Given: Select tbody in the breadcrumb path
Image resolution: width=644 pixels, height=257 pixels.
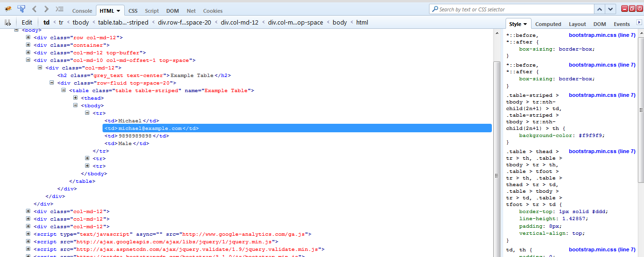Looking at the screenshot, I should (x=81, y=22).
